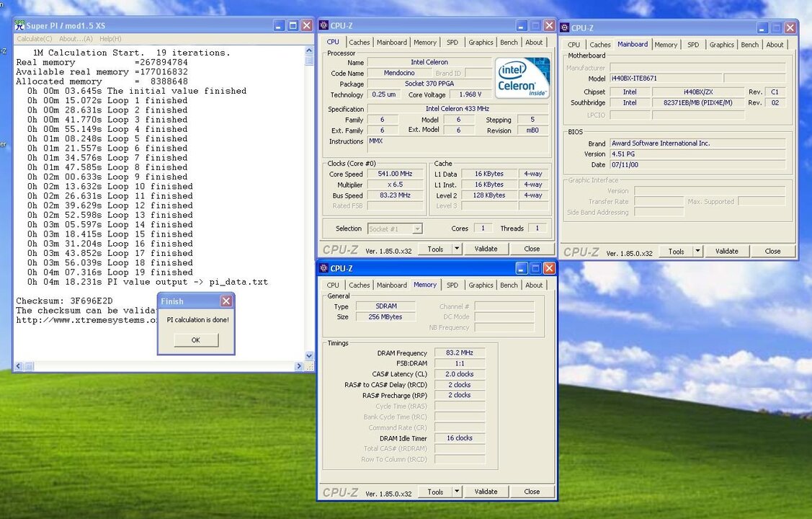Click the left arrow of Super PI's horizontal scrollbar
Screen dimensions: 812x519
19,366
